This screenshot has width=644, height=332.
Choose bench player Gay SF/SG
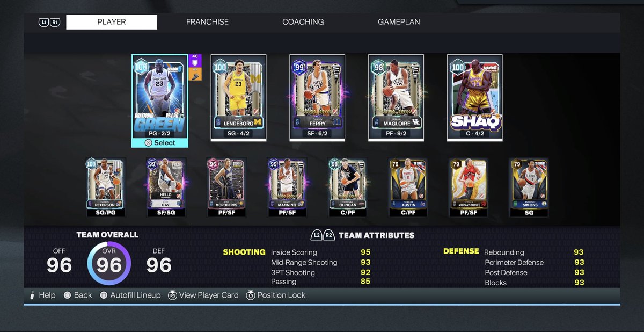point(166,187)
